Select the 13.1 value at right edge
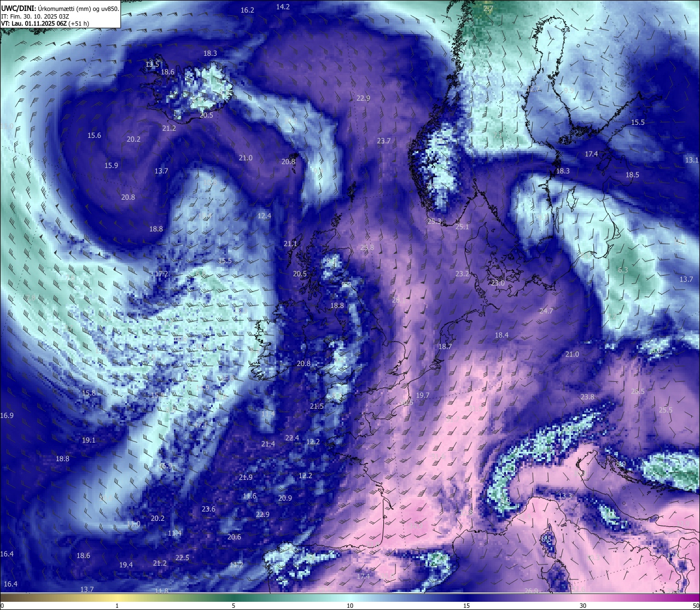700x610 pixels. [692, 160]
